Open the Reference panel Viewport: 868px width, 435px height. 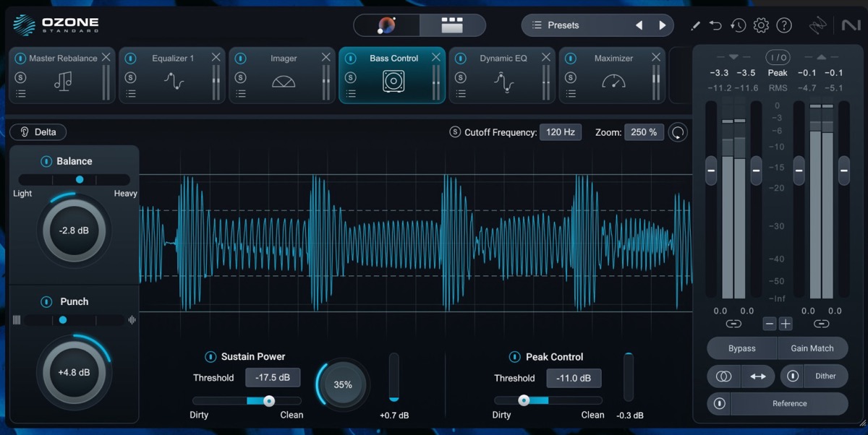coord(789,403)
